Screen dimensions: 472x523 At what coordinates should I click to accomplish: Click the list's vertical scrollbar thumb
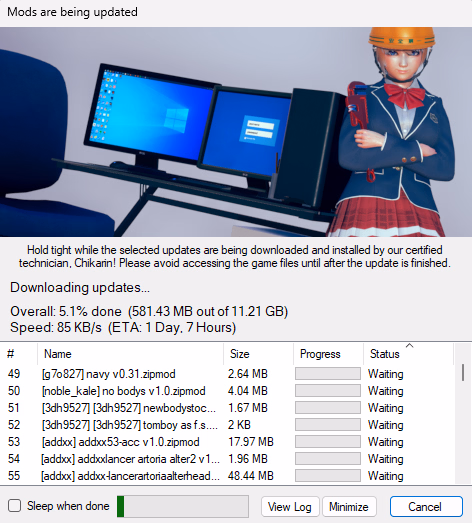pyautogui.click(x=463, y=372)
